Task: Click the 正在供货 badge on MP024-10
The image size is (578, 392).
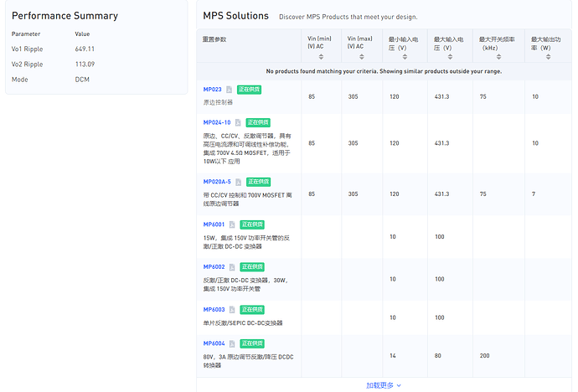Action: 258,122
